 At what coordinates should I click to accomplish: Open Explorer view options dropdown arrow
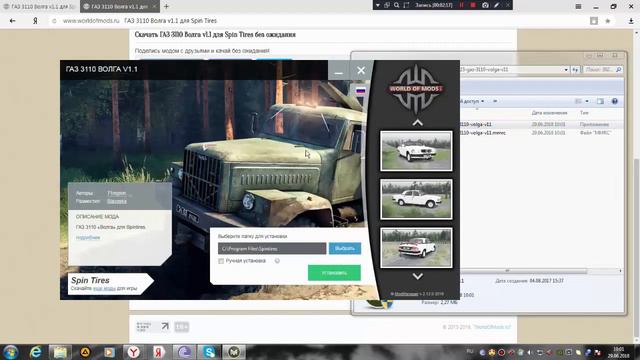coord(587,101)
